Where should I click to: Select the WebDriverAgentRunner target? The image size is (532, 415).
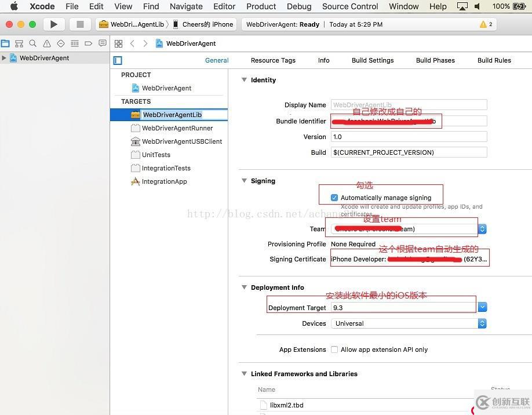[177, 128]
